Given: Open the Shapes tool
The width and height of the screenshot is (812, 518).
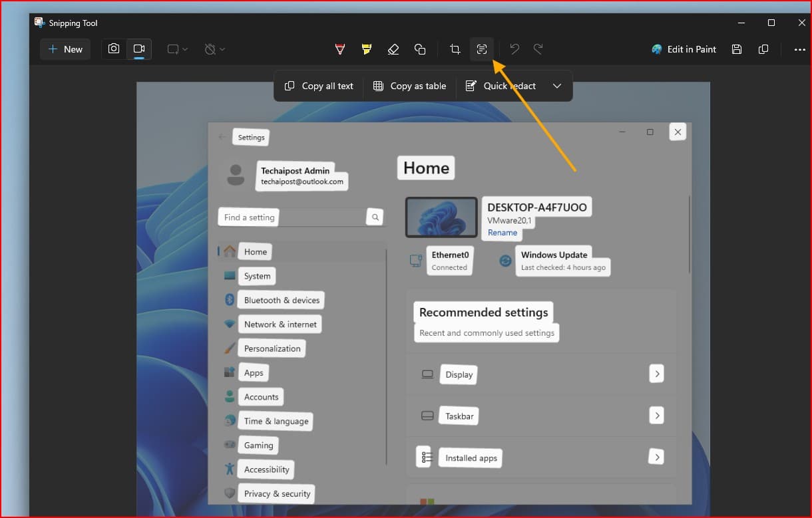Looking at the screenshot, I should click(420, 49).
